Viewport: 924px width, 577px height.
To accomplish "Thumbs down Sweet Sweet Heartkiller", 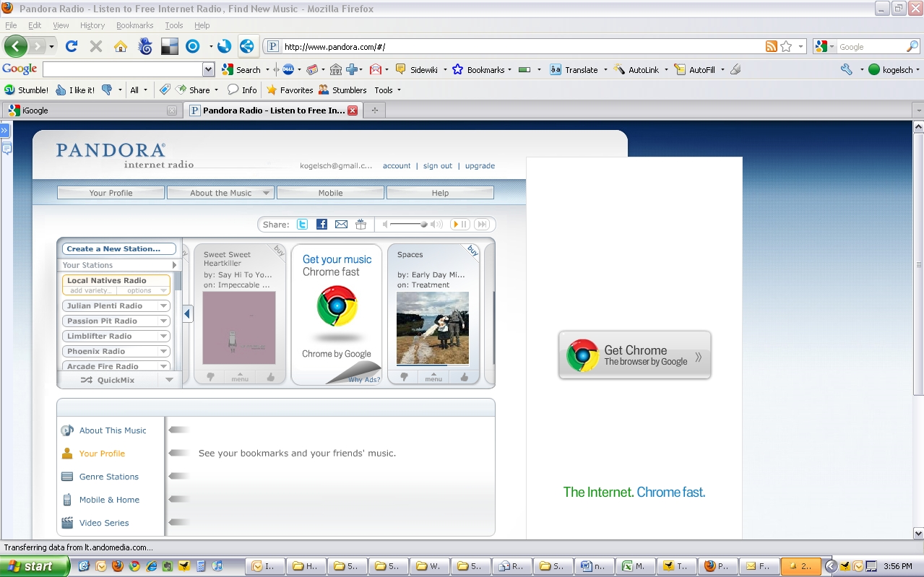I will coord(211,377).
